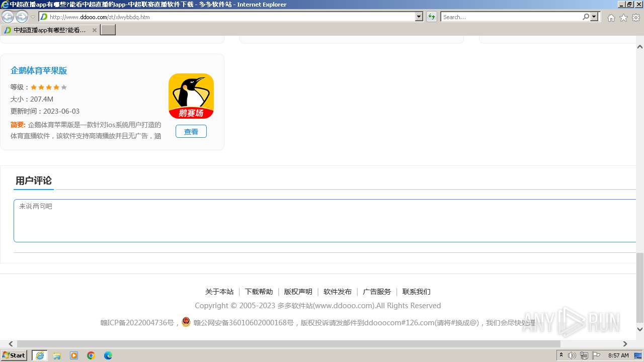Launch Microsoft Edge from the taskbar

point(108,355)
